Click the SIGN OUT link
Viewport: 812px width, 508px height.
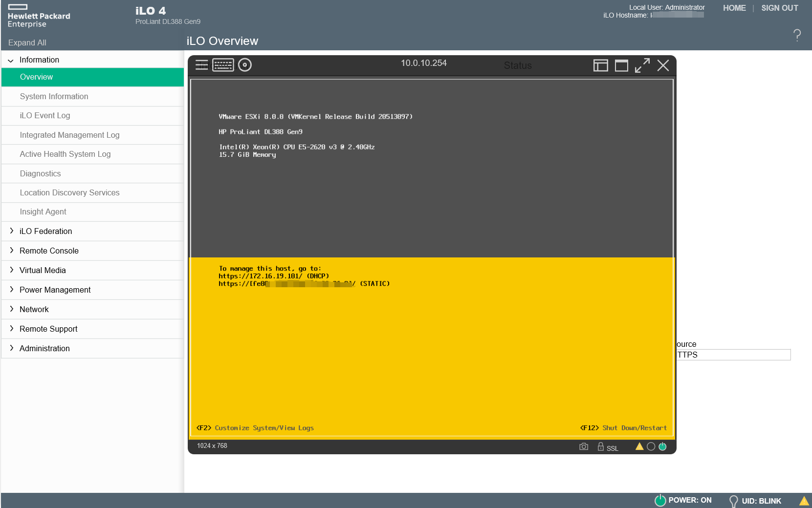click(x=779, y=8)
